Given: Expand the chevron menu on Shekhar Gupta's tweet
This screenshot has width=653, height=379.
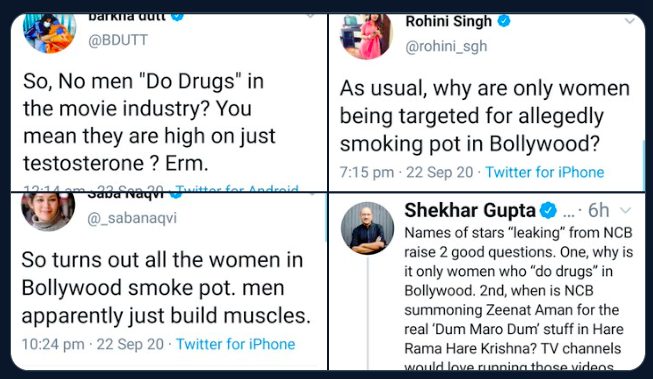Looking at the screenshot, I should point(626,211).
